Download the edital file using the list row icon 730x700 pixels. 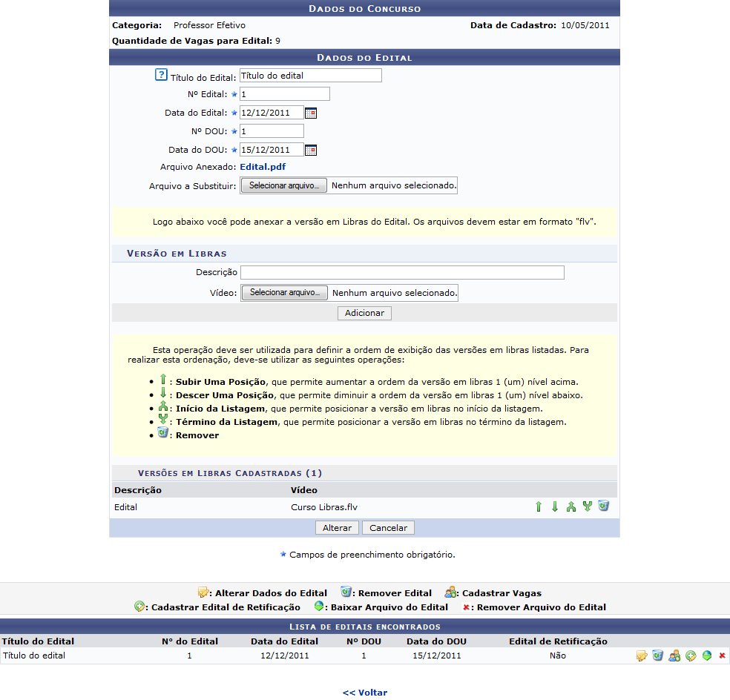(706, 656)
